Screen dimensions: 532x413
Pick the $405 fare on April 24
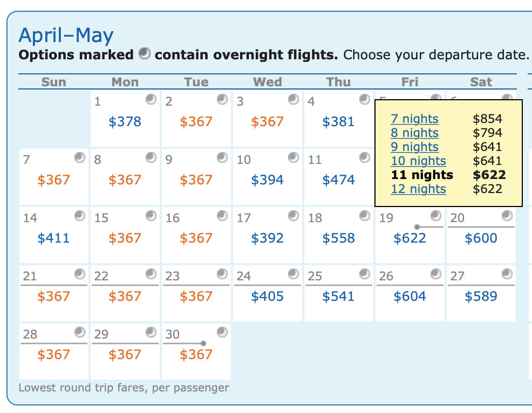click(x=268, y=297)
